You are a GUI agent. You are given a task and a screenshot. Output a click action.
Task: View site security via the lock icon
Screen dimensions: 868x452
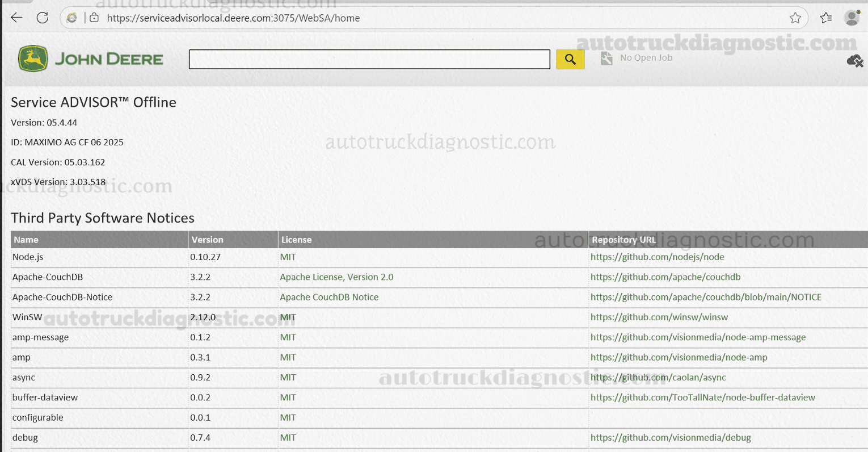tap(94, 18)
